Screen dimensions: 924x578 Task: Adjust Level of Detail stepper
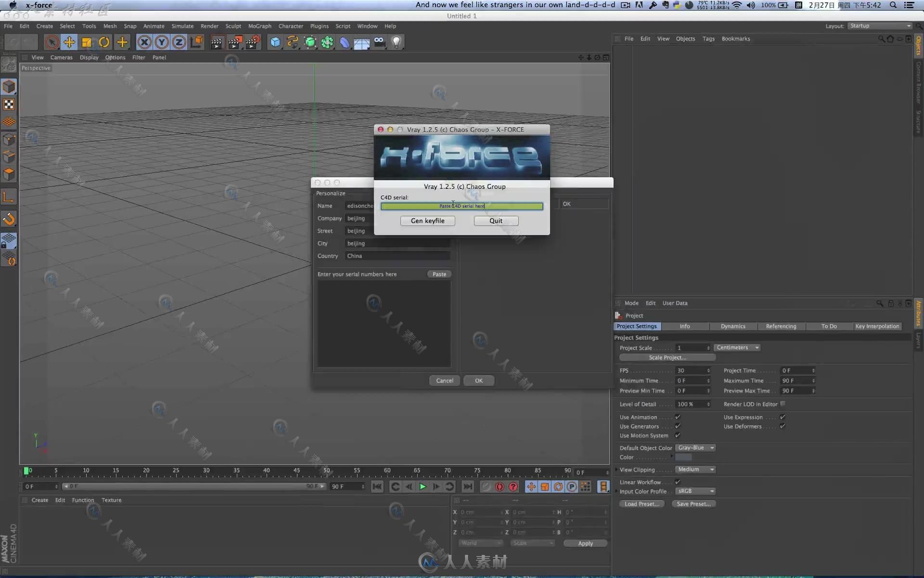[x=708, y=404]
